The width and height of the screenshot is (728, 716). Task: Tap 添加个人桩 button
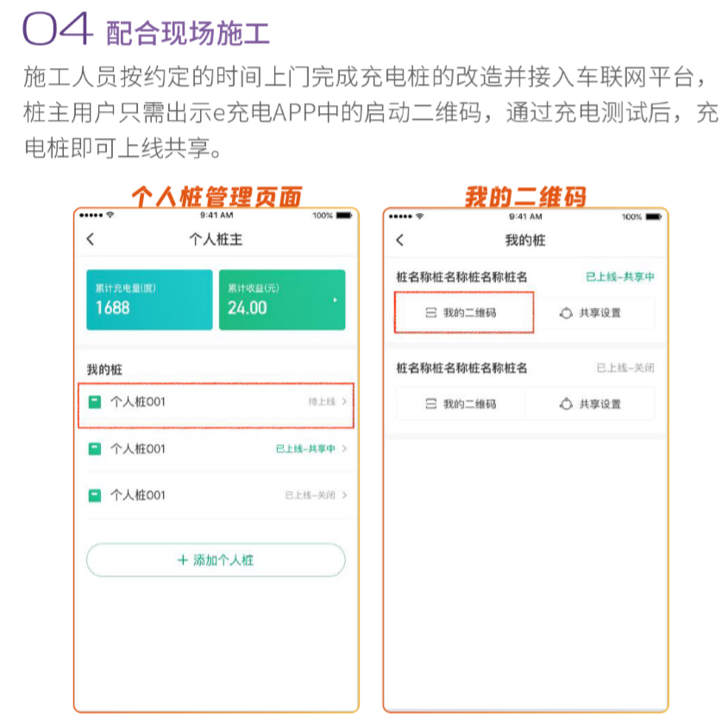pos(216,560)
